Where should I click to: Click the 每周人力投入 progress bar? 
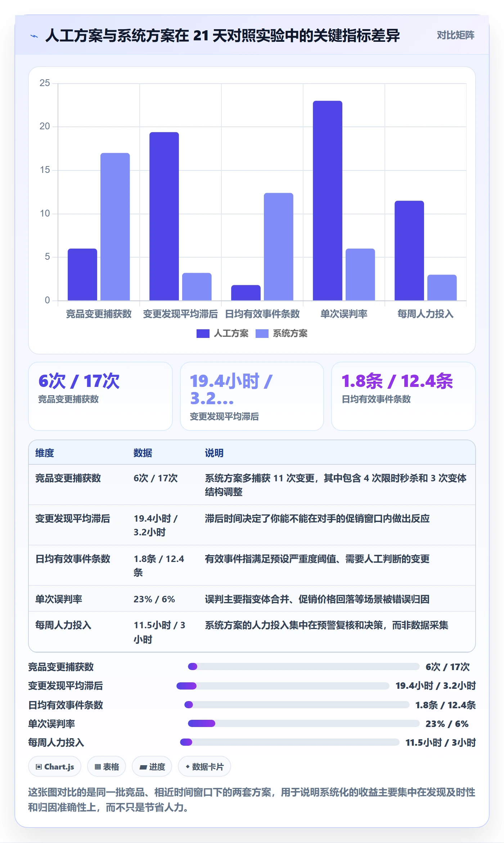tap(289, 742)
